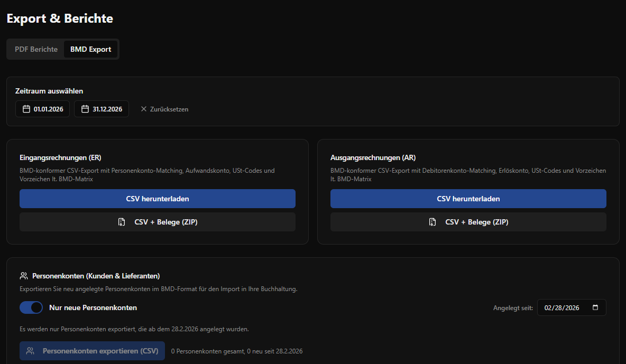The image size is (626, 364).
Task: Download the Ausgangsrechnungen CSV via CSV herunterladen
Action: (x=468, y=199)
